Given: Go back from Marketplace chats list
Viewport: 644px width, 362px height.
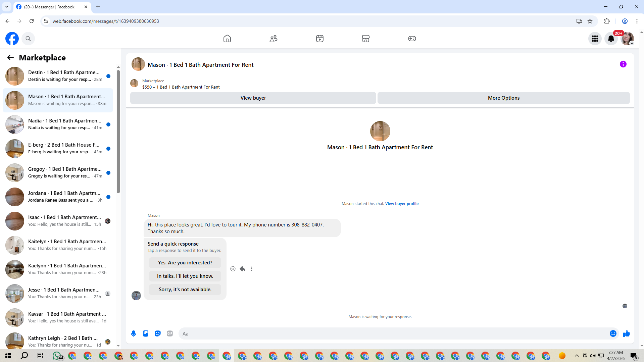Looking at the screenshot, I should (x=10, y=57).
